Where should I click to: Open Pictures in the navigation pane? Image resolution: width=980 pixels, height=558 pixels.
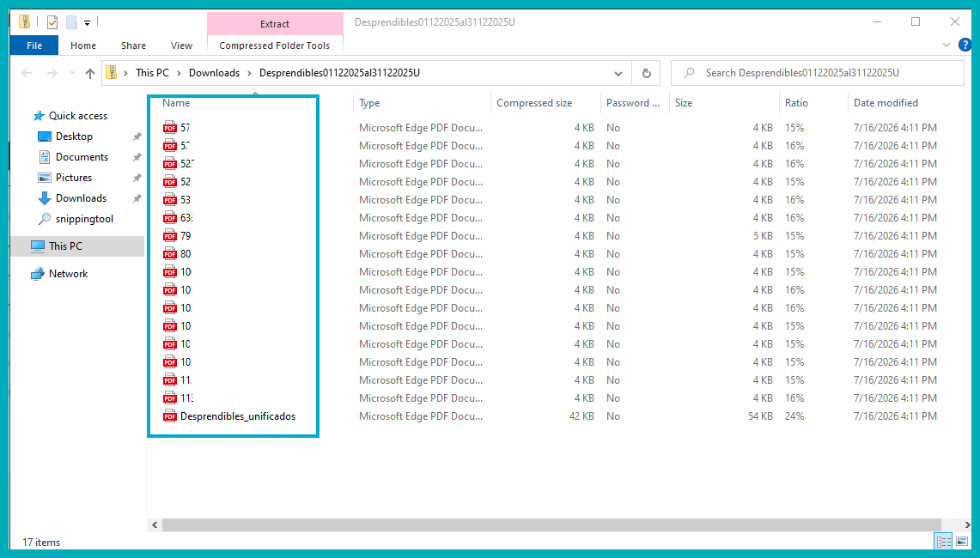pos(74,178)
